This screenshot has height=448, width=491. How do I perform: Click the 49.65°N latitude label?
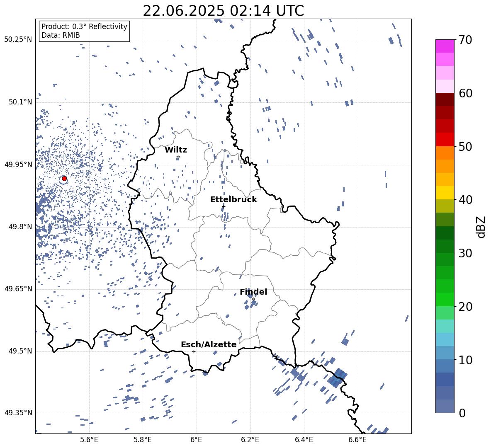coord(18,288)
